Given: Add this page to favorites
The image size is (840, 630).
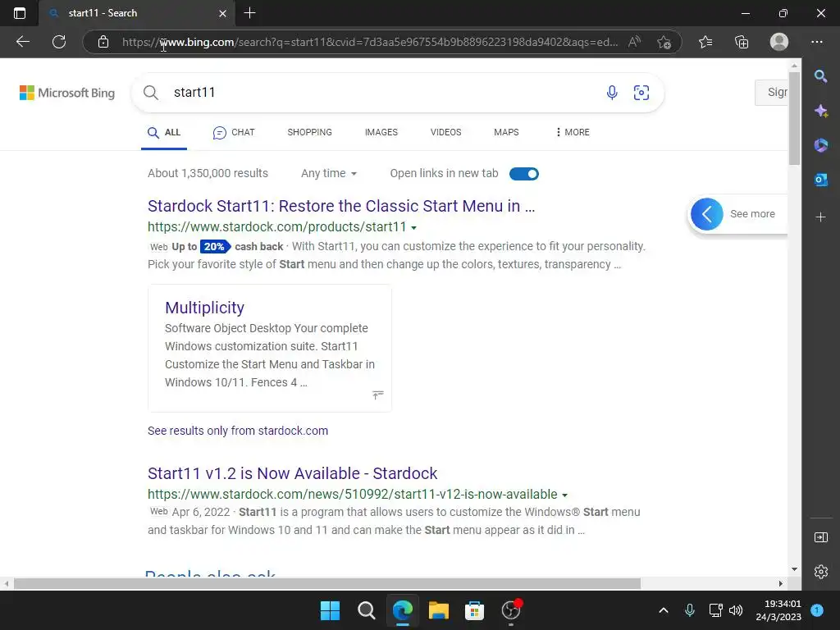Looking at the screenshot, I should tap(664, 42).
